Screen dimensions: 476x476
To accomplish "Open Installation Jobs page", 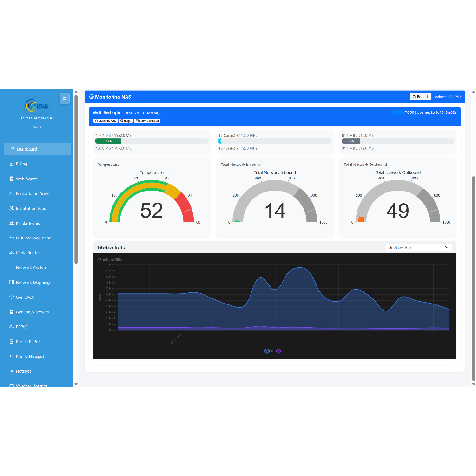I will pyautogui.click(x=37, y=208).
